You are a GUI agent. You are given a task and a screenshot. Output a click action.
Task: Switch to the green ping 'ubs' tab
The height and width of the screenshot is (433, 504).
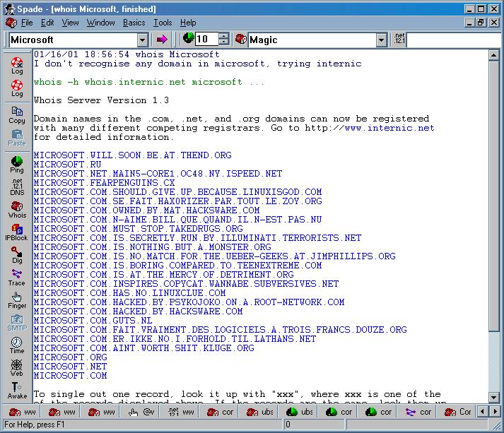click(299, 412)
